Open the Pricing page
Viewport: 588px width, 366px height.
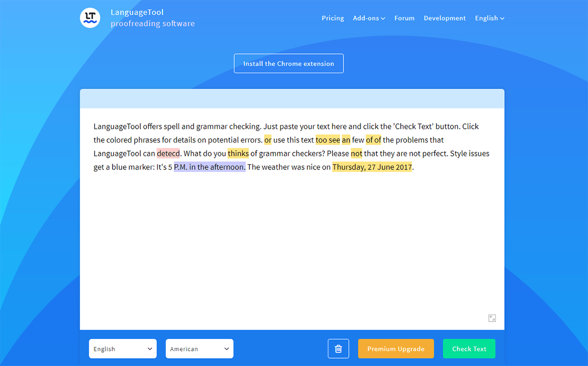tap(333, 18)
